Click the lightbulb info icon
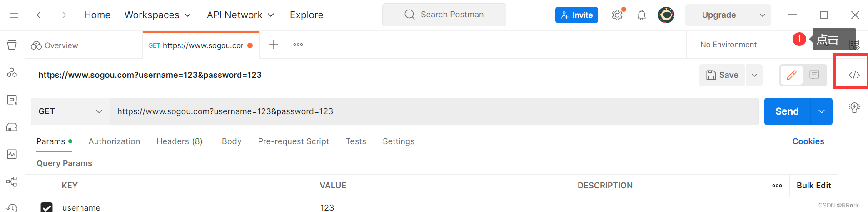The width and height of the screenshot is (868, 212). point(854,107)
